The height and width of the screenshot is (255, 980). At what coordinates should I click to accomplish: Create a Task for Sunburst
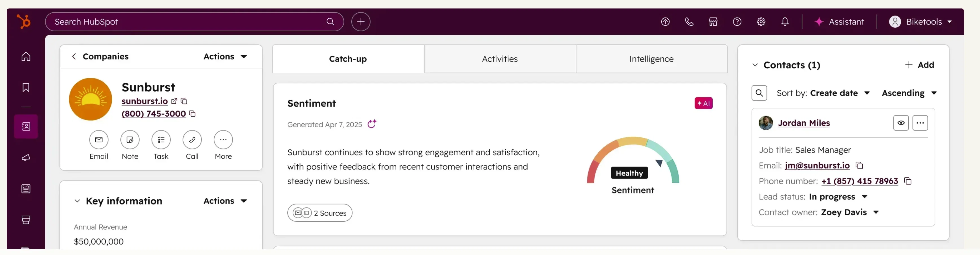(161, 140)
